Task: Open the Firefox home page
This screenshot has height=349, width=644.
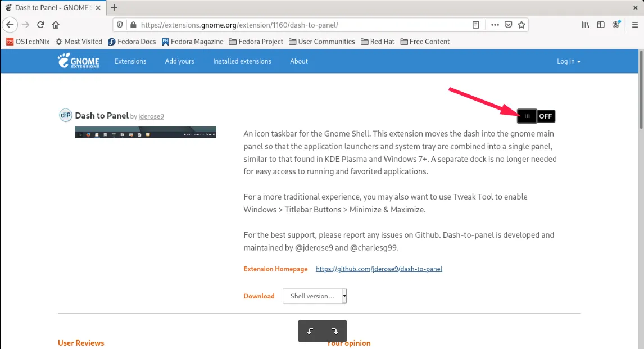Action: 55,25
